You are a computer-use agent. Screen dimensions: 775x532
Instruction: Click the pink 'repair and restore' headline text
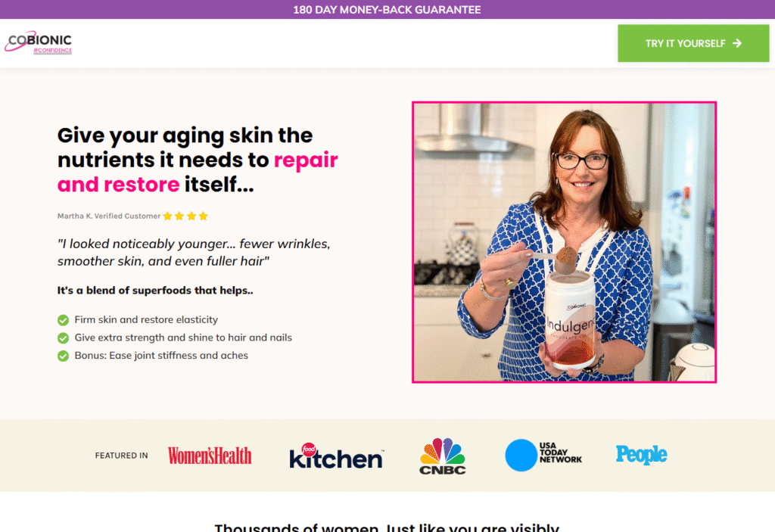pos(198,172)
